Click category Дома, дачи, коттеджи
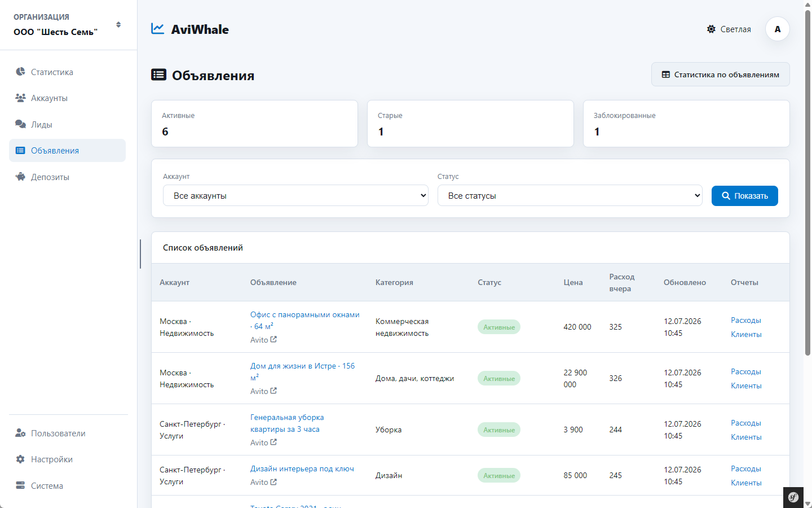The width and height of the screenshot is (812, 508). coord(414,378)
